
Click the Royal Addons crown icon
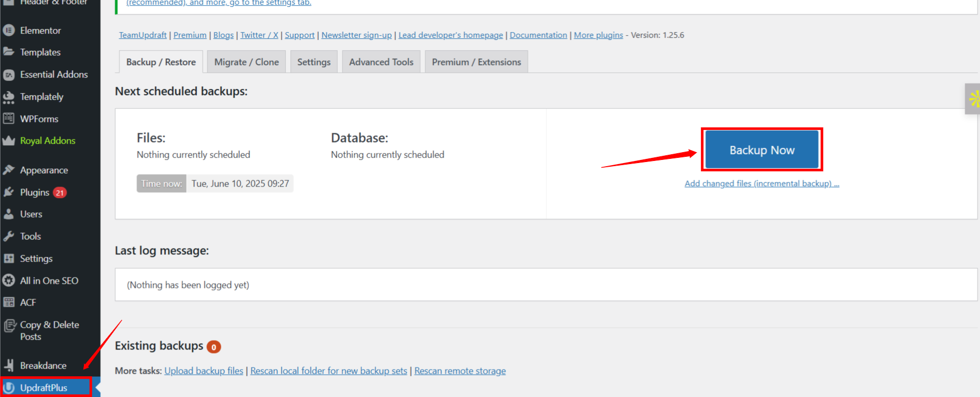click(x=9, y=141)
